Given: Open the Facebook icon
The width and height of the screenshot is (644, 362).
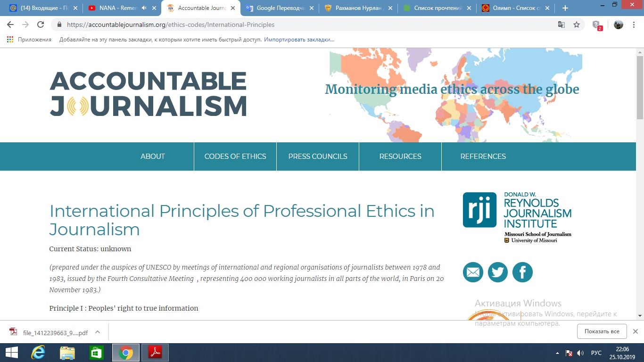Looking at the screenshot, I should click(522, 272).
